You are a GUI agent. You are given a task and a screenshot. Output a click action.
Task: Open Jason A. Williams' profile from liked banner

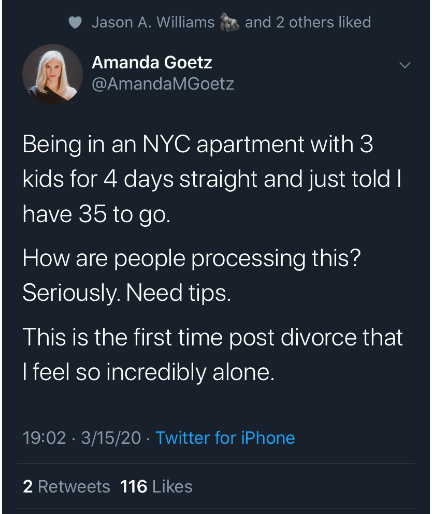point(153,22)
